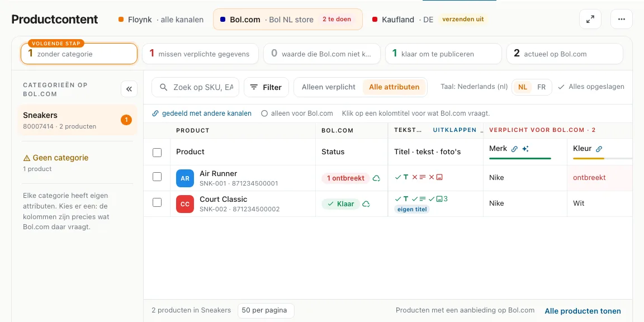644x322 pixels.
Task: Click the magnifier icon in search field
Action: [x=163, y=87]
